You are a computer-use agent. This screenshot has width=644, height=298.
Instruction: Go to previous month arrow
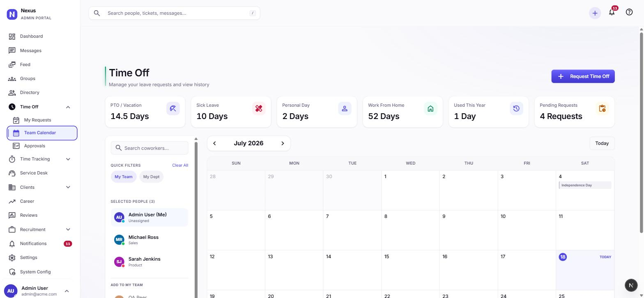click(214, 143)
